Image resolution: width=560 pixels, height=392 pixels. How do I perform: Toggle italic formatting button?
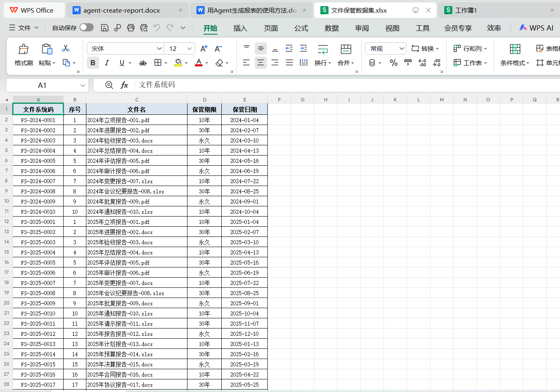[107, 63]
